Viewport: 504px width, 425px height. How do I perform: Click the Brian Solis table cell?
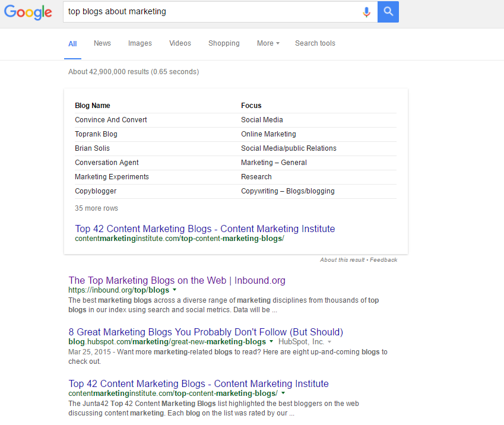92,148
